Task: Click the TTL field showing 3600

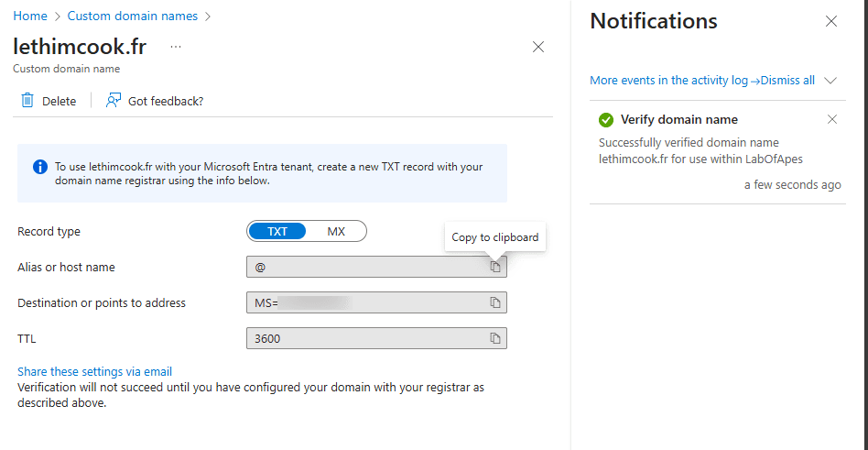Action: pos(366,338)
